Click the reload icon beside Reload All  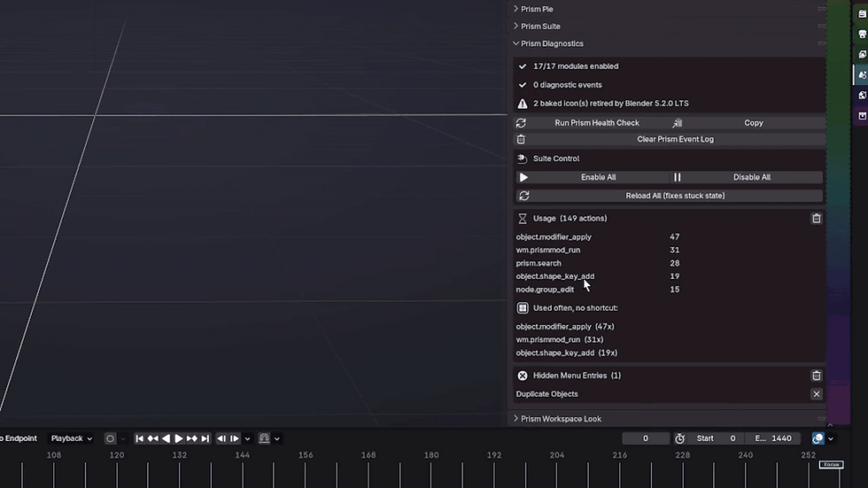524,196
